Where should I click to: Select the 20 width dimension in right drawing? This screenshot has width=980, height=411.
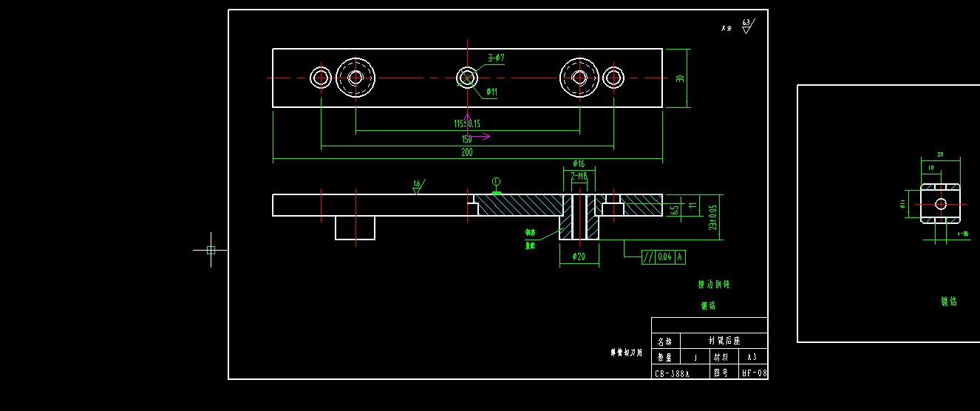940,154
